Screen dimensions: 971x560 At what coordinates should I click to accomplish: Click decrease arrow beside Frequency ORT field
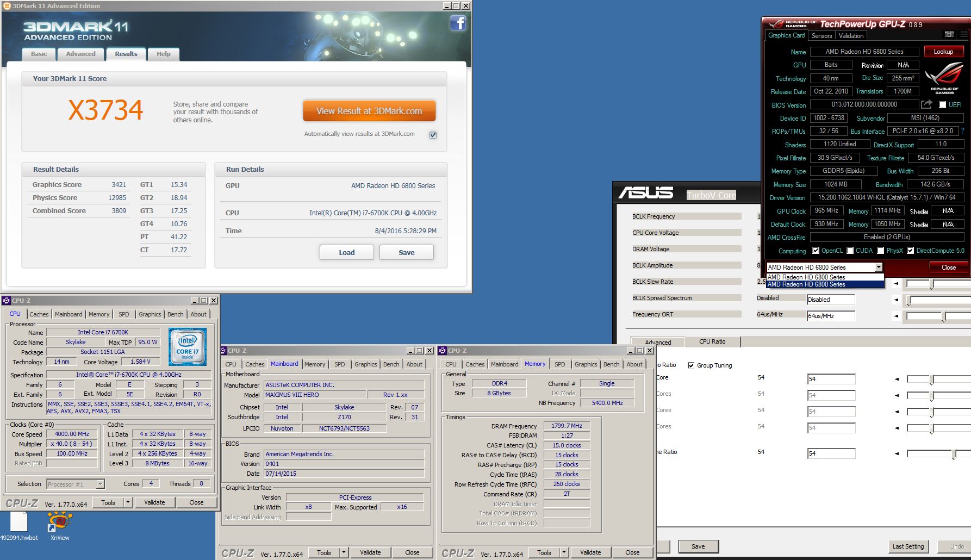pos(896,316)
